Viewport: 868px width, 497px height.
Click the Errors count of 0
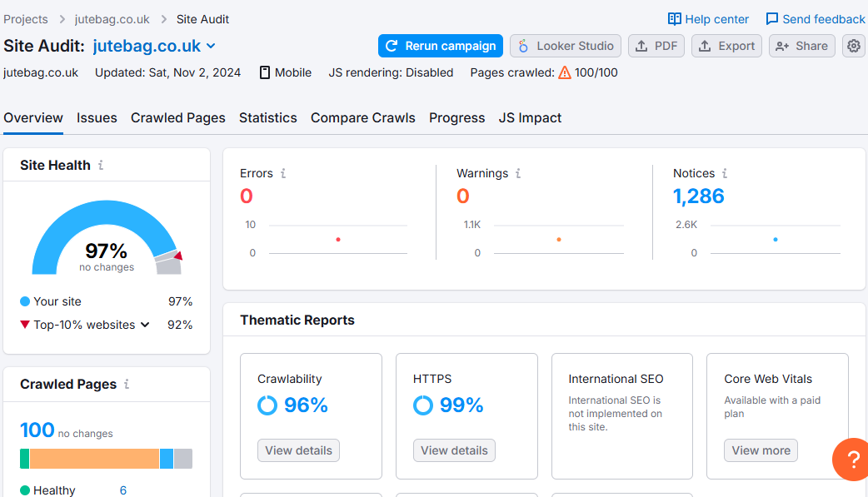[x=247, y=196]
